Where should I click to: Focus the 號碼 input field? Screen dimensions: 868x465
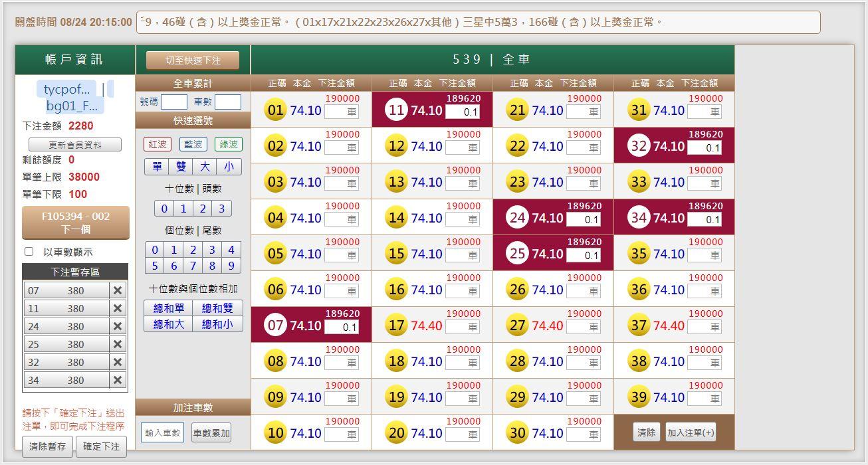[174, 102]
